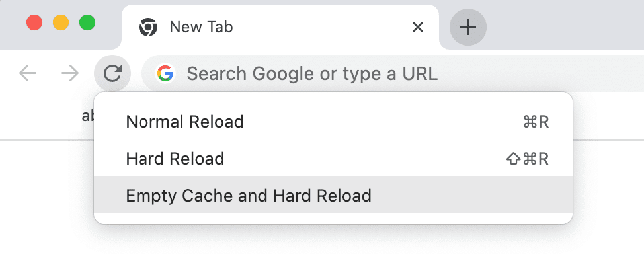Click the reload page button
Viewport: 644px width, 267px height.
click(x=112, y=73)
